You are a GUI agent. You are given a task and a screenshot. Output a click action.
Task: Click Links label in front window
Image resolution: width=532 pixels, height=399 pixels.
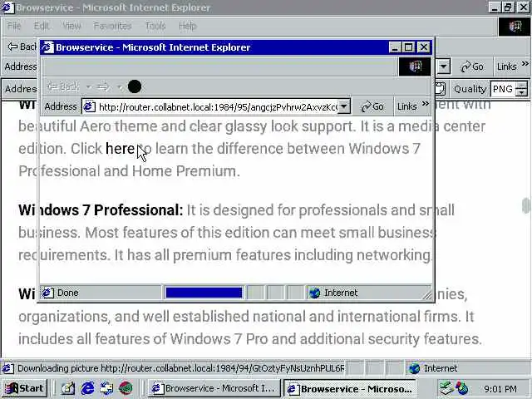tap(406, 107)
